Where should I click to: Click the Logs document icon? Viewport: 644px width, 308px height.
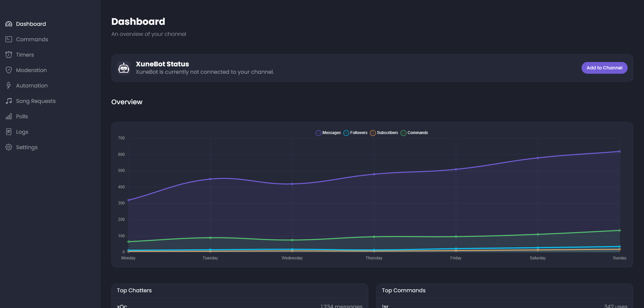tap(9, 132)
